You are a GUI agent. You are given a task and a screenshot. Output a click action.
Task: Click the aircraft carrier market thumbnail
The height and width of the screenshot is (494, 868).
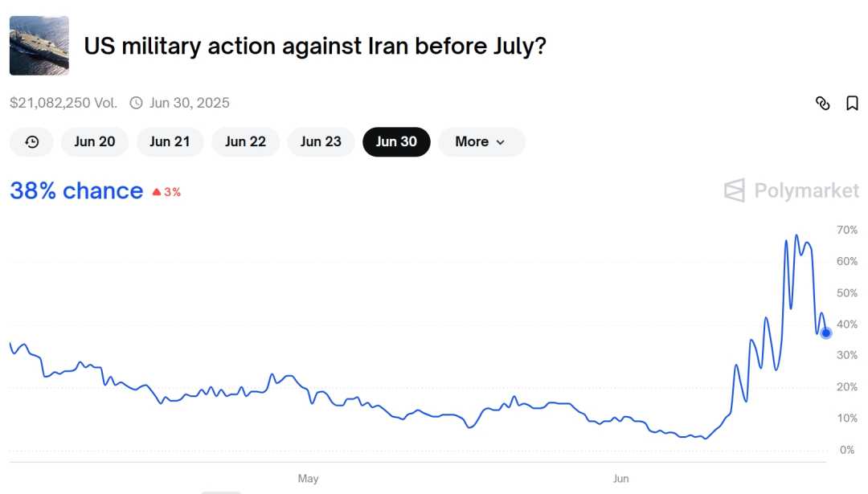(39, 46)
